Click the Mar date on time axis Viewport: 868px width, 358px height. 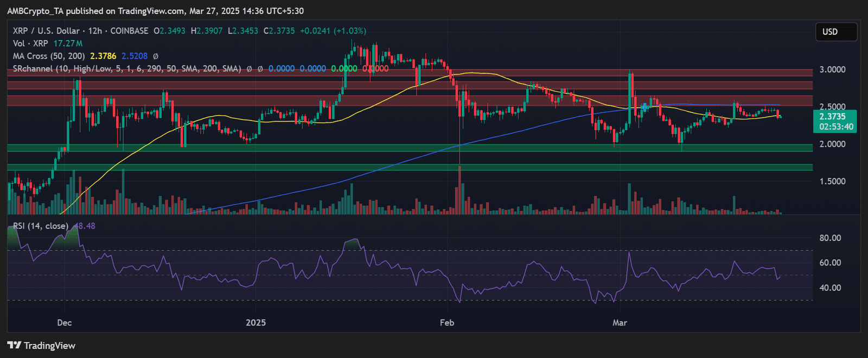point(620,323)
